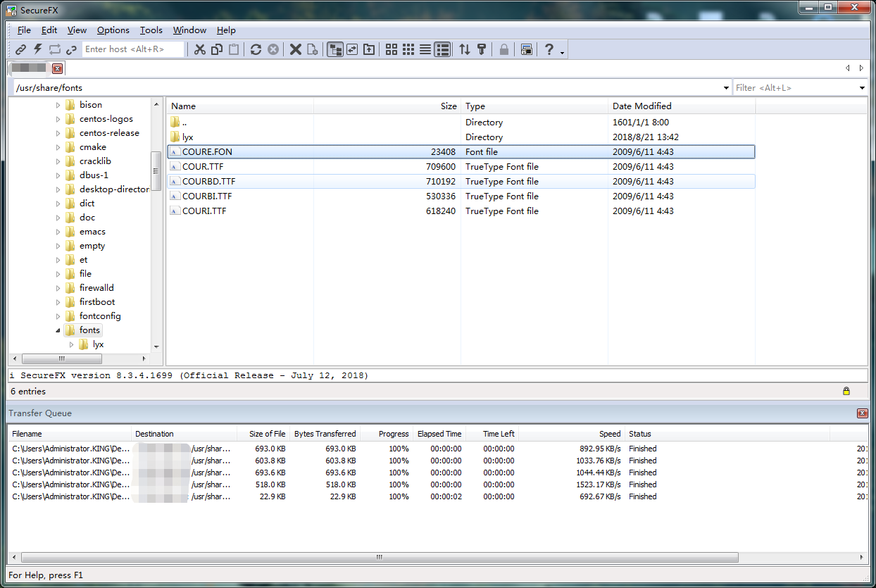
Task: Click the go up one folder icon
Action: pyautogui.click(x=369, y=49)
